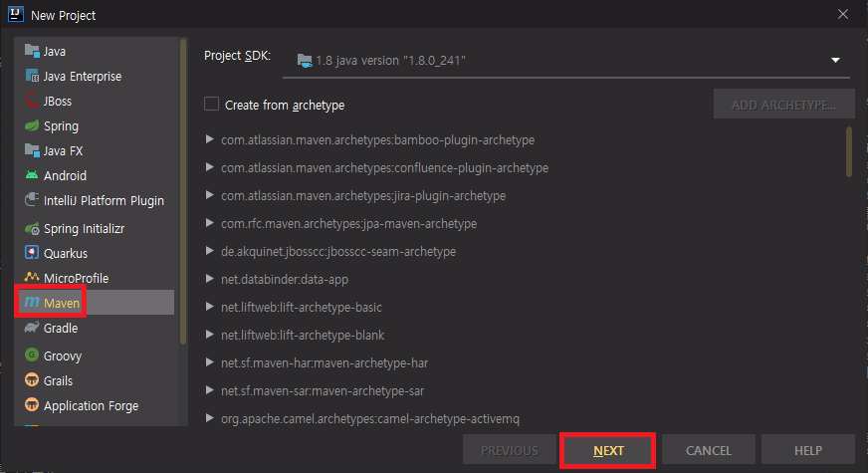Click the Groovy G icon
The image size is (868, 473).
(x=32, y=355)
